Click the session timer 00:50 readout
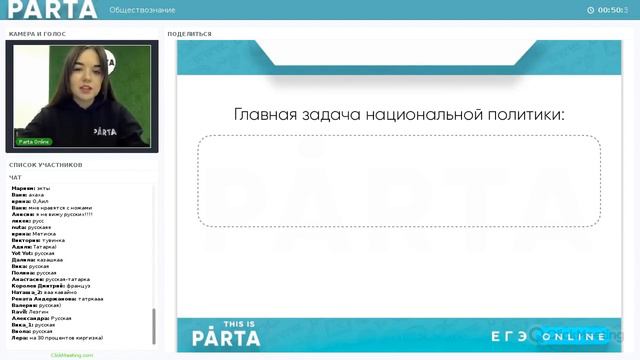The width and height of the screenshot is (640, 360). click(x=613, y=10)
